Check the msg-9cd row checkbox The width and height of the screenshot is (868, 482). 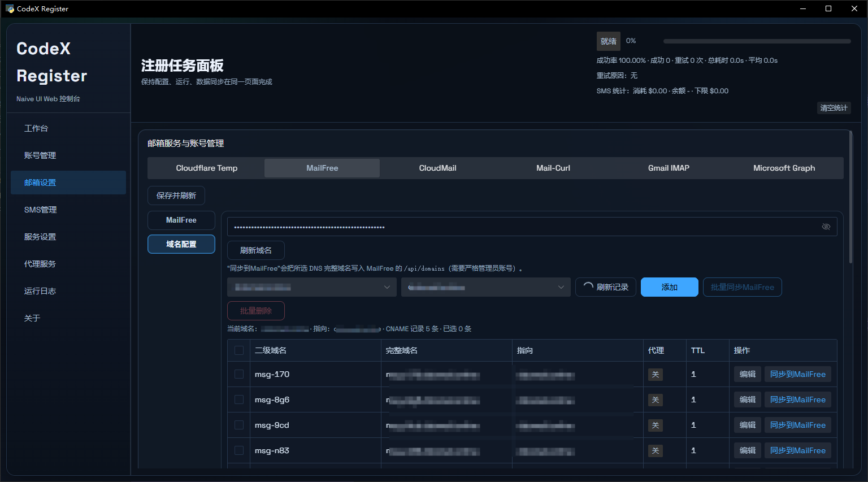point(239,425)
